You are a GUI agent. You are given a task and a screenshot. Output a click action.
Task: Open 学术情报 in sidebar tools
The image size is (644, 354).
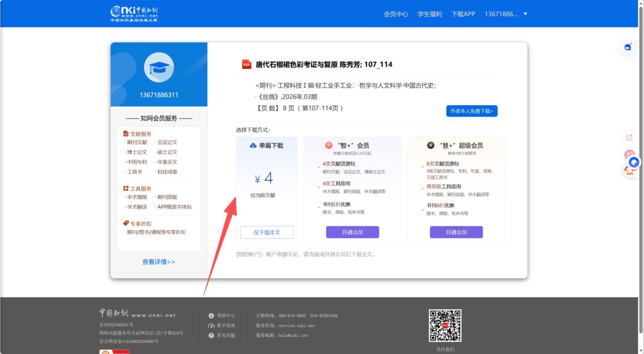pyautogui.click(x=137, y=197)
